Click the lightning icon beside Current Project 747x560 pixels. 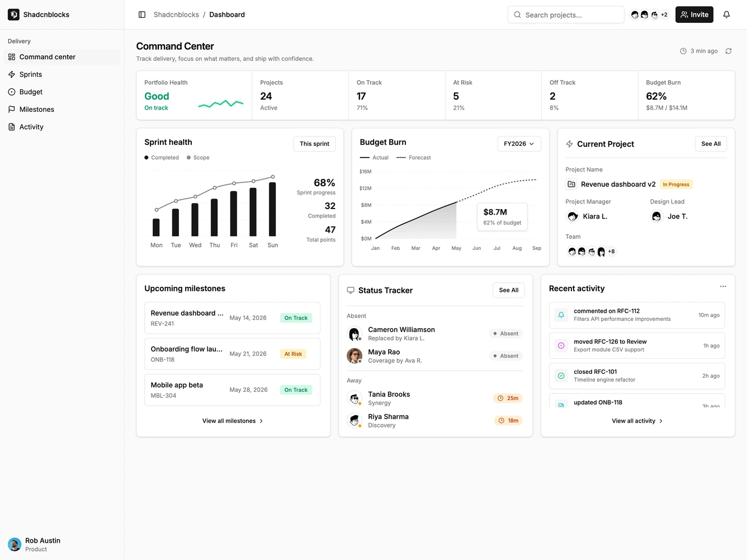pyautogui.click(x=570, y=144)
